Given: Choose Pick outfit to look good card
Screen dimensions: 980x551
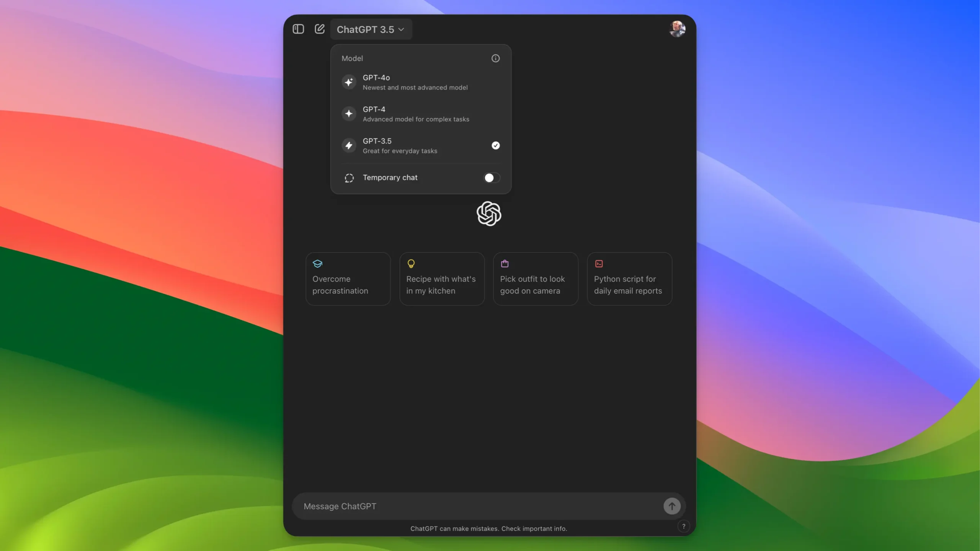Looking at the screenshot, I should point(536,279).
